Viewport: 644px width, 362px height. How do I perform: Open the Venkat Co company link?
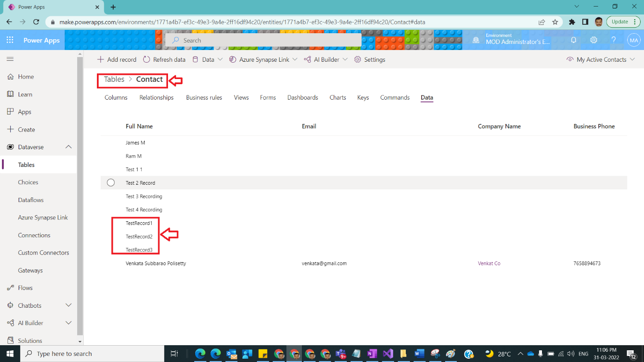pyautogui.click(x=489, y=263)
